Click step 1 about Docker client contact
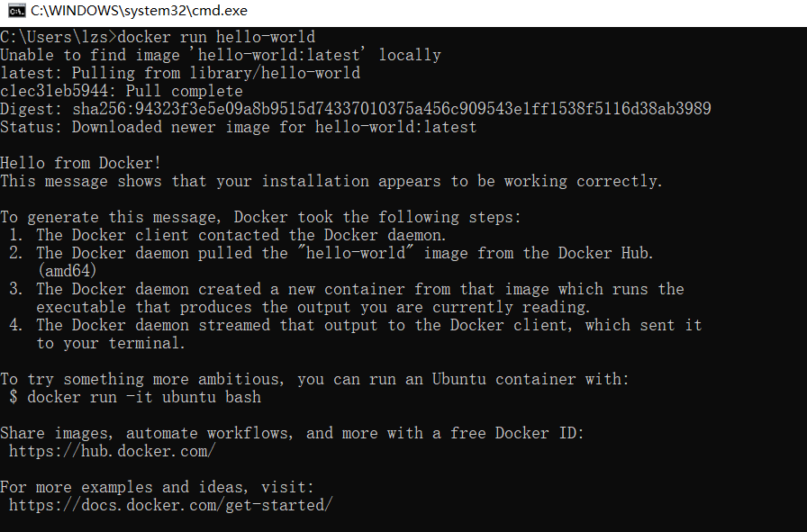The height and width of the screenshot is (532, 807). point(228,235)
